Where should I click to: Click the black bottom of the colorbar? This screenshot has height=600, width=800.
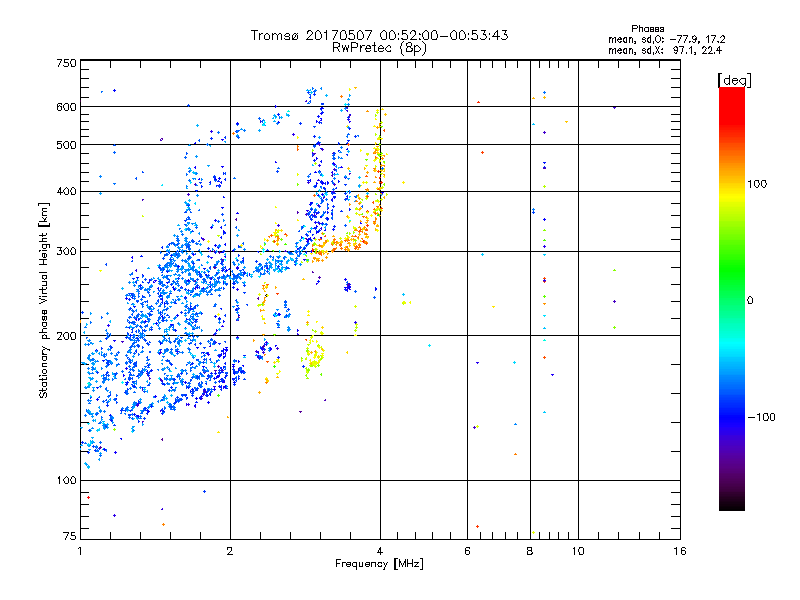point(732,503)
